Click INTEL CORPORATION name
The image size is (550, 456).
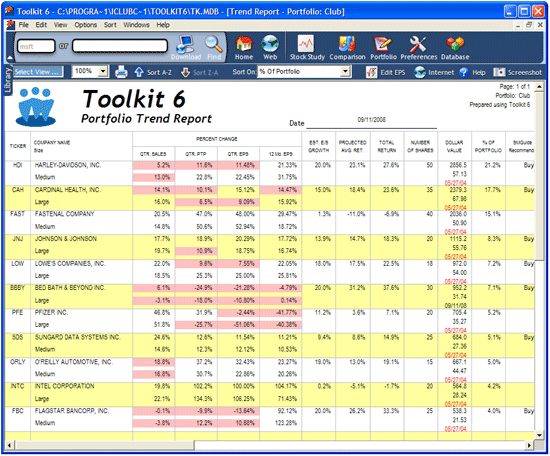[x=65, y=386]
